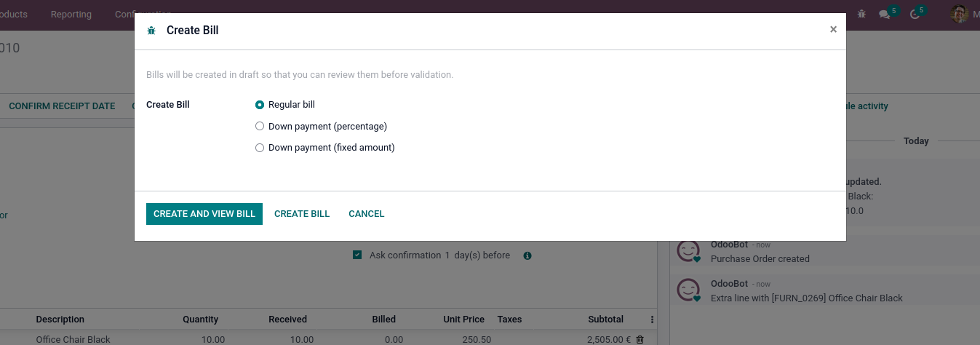Image resolution: width=980 pixels, height=345 pixels.
Task: Click the debug bug icon in dialog title
Action: 151,31
